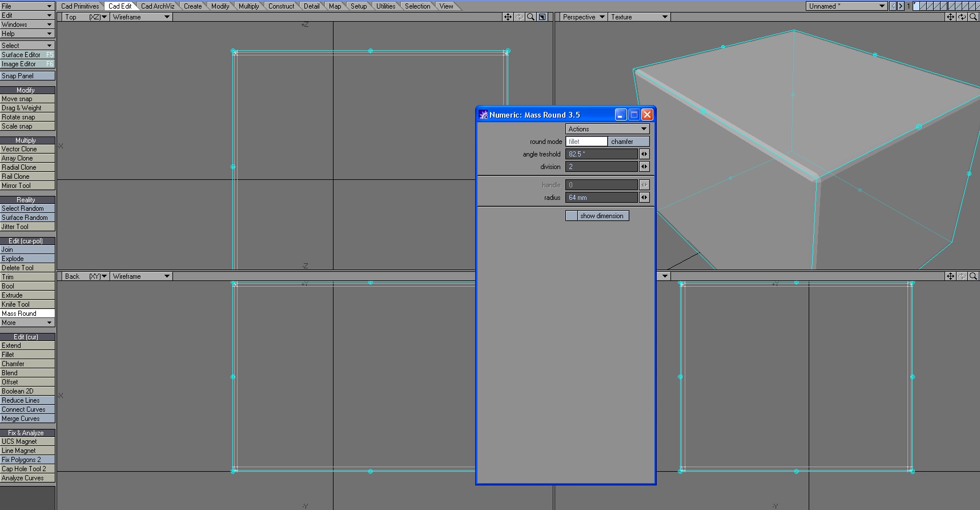Screen dimensions: 980x510
Task: Select the first layer slot
Action: tap(917, 6)
